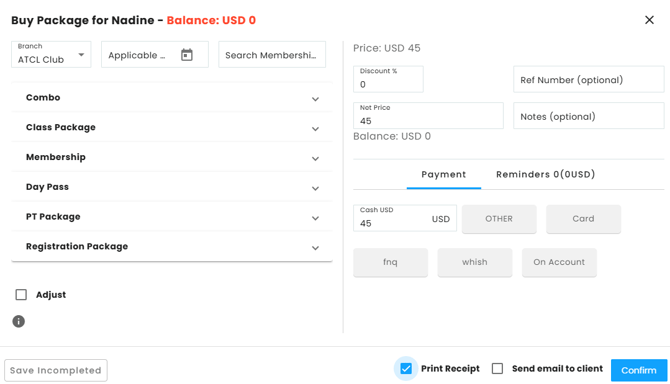Open the Branch ATCL Club dropdown
Viewport: 670px width, 384px height.
51,54
